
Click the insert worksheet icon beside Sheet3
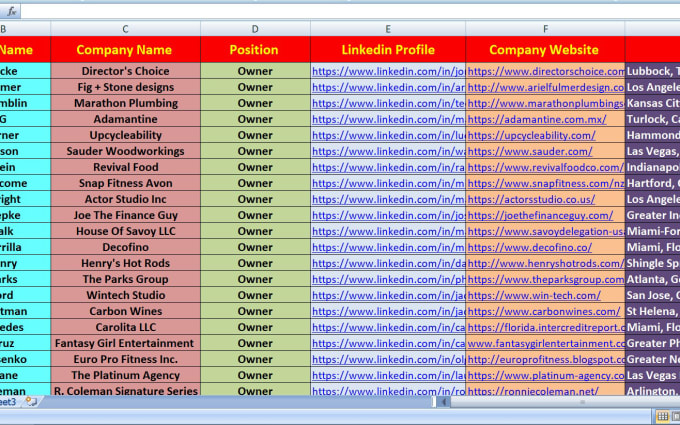[x=31, y=402]
